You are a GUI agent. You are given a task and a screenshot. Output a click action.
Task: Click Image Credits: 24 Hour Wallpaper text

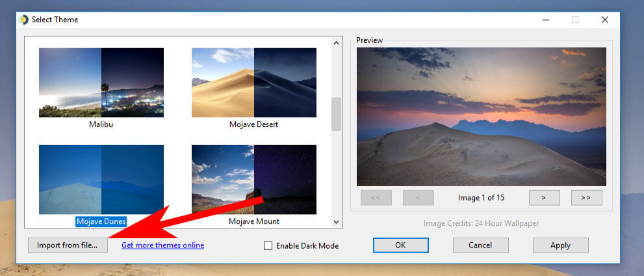[x=481, y=224]
